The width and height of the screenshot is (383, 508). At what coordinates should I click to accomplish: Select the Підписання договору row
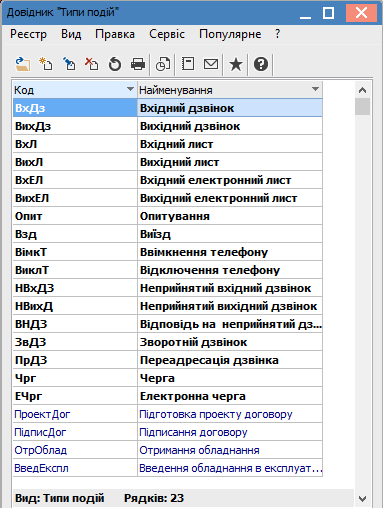(x=168, y=432)
